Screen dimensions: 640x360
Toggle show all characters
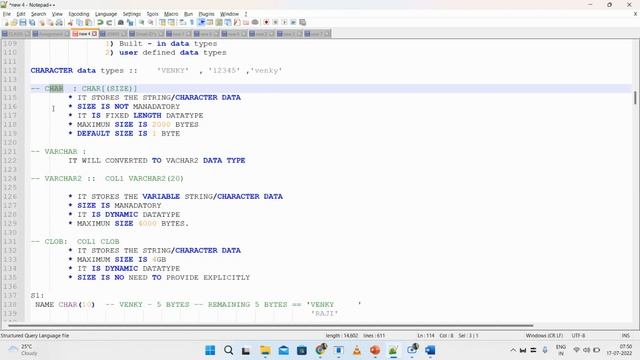coord(191,22)
